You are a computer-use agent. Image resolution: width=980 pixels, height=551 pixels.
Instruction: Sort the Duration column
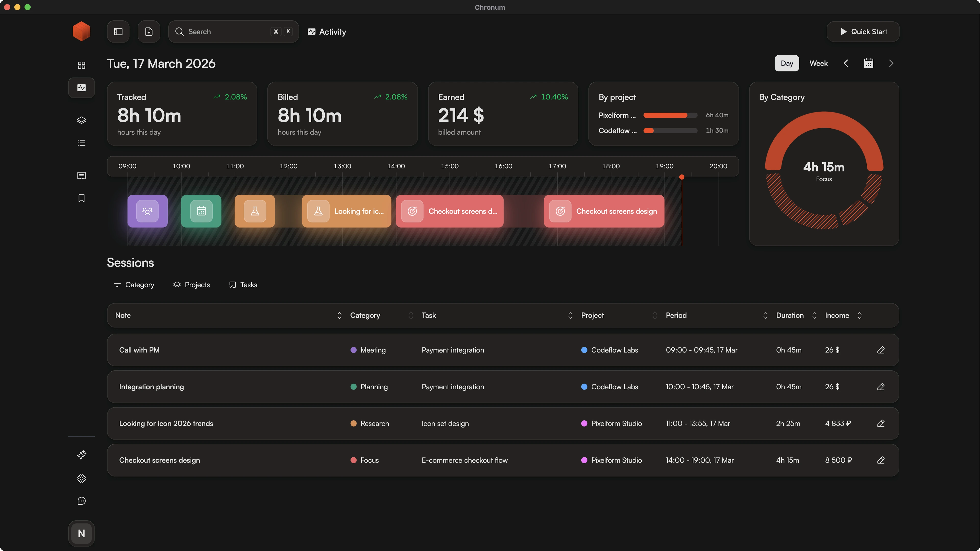[x=814, y=315]
